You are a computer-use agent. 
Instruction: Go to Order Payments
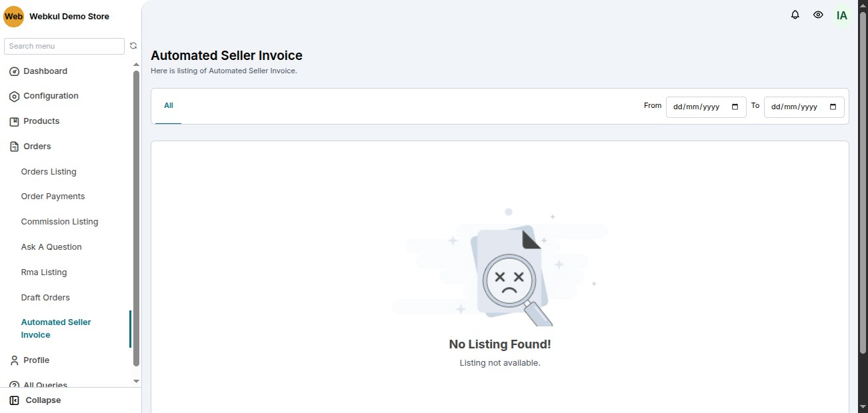point(53,197)
